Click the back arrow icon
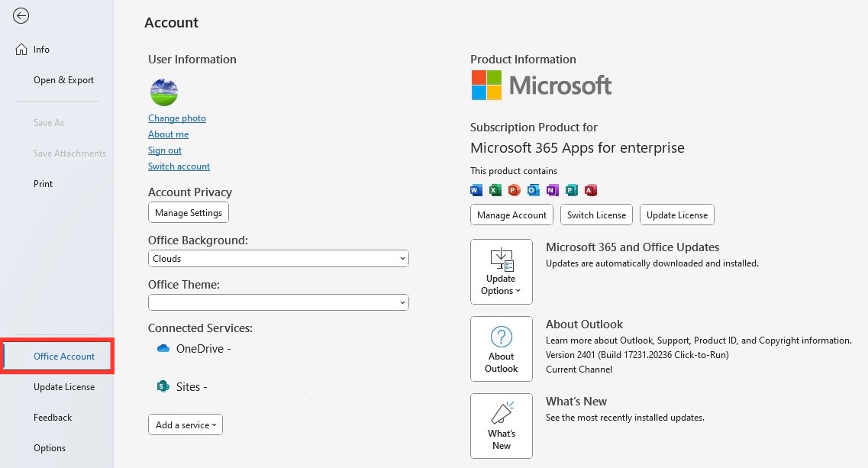The width and height of the screenshot is (868, 468). click(21, 16)
